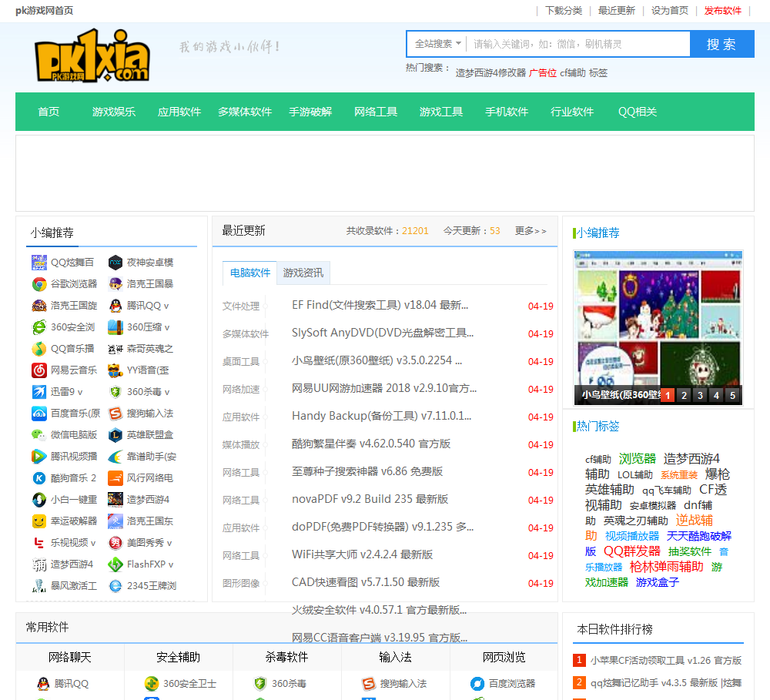Open the 游戏娱乐 navigation menu item
Image resolution: width=770 pixels, height=700 pixels.
[114, 112]
